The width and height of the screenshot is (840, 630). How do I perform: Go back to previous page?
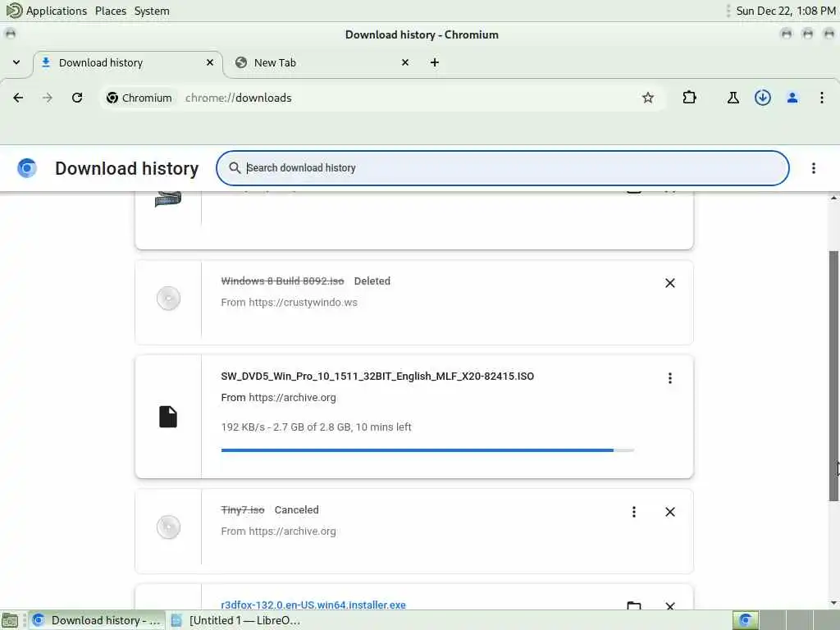(18, 98)
